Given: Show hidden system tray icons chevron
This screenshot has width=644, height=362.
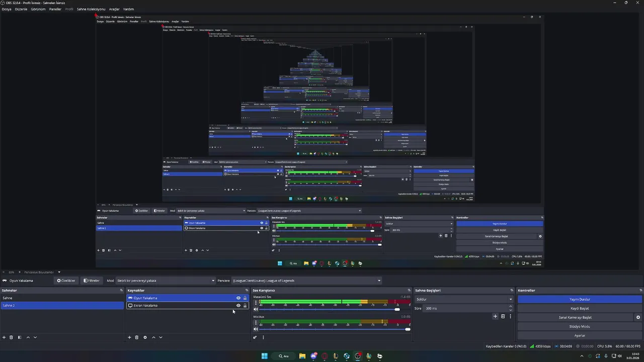Looking at the screenshot, I should tap(582, 356).
